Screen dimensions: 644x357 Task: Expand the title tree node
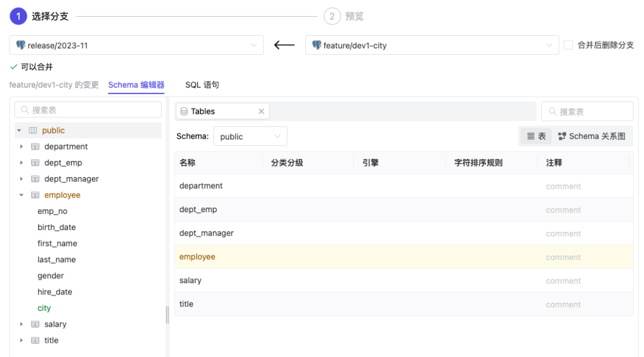21,340
